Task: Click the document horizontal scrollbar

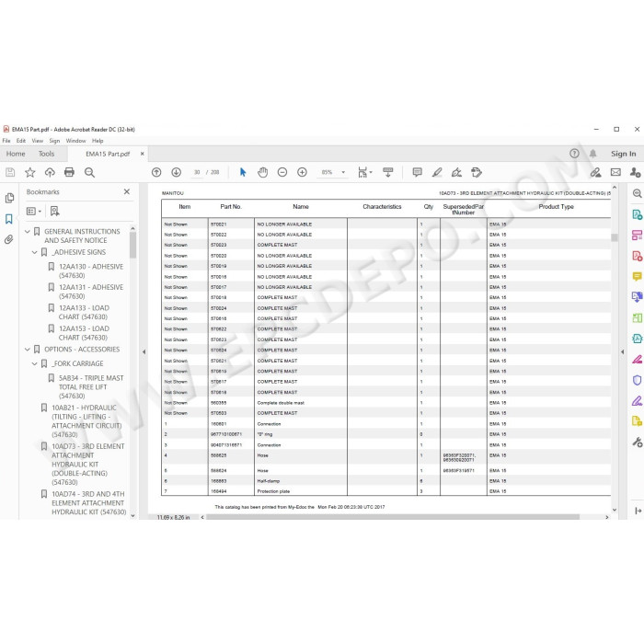Action: click(x=393, y=517)
